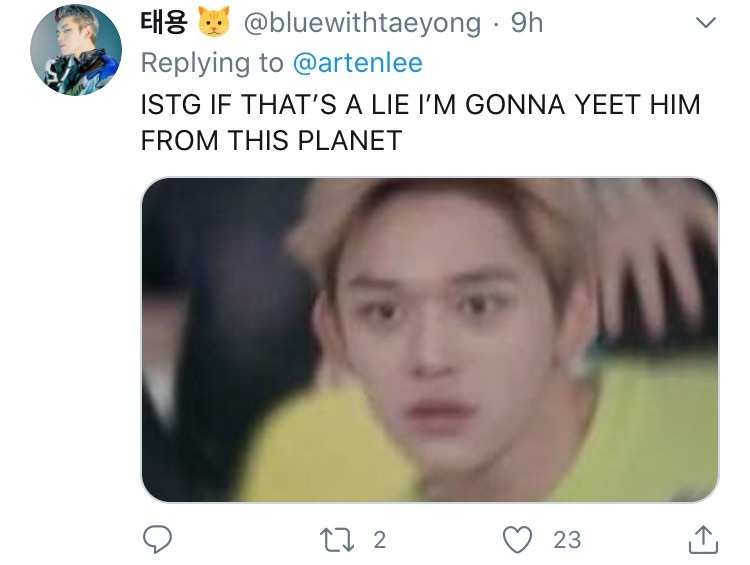
Task: View the retweet count of 2
Action: (x=380, y=540)
